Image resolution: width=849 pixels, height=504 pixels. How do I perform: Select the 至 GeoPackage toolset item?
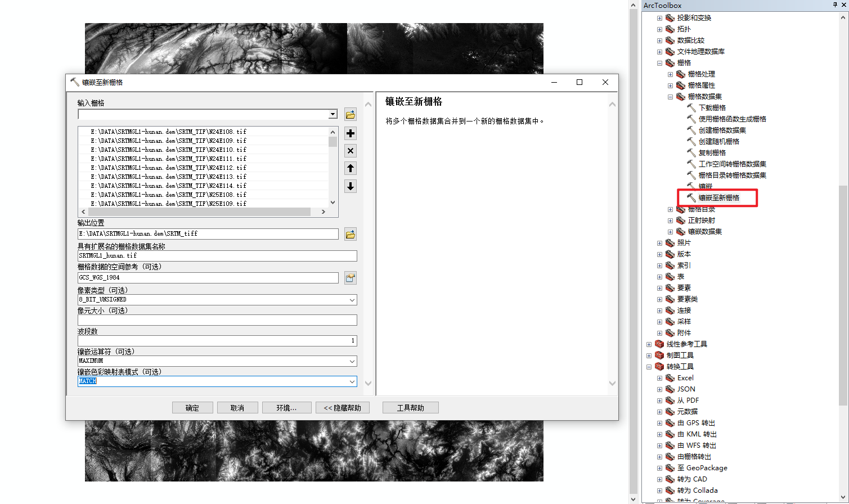(702, 467)
